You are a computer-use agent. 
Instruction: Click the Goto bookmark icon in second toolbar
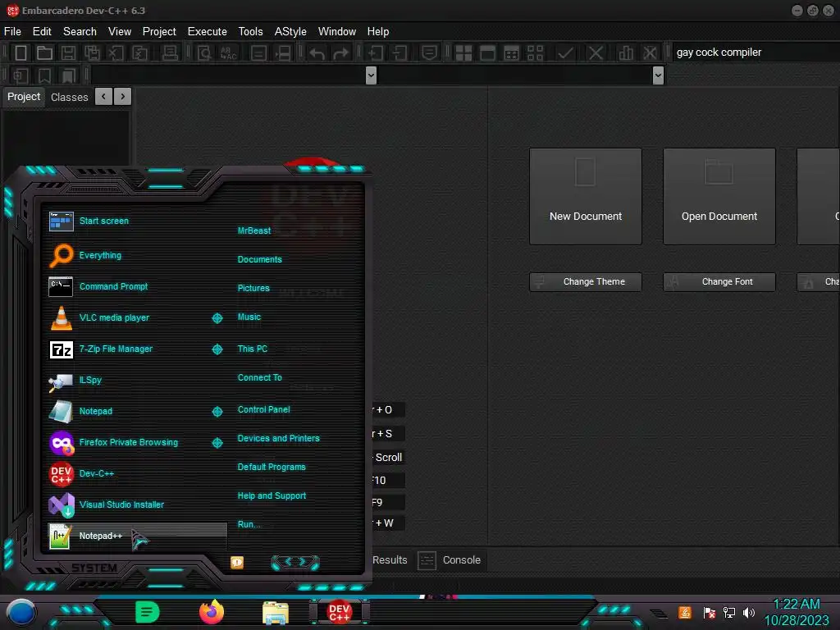[x=68, y=75]
